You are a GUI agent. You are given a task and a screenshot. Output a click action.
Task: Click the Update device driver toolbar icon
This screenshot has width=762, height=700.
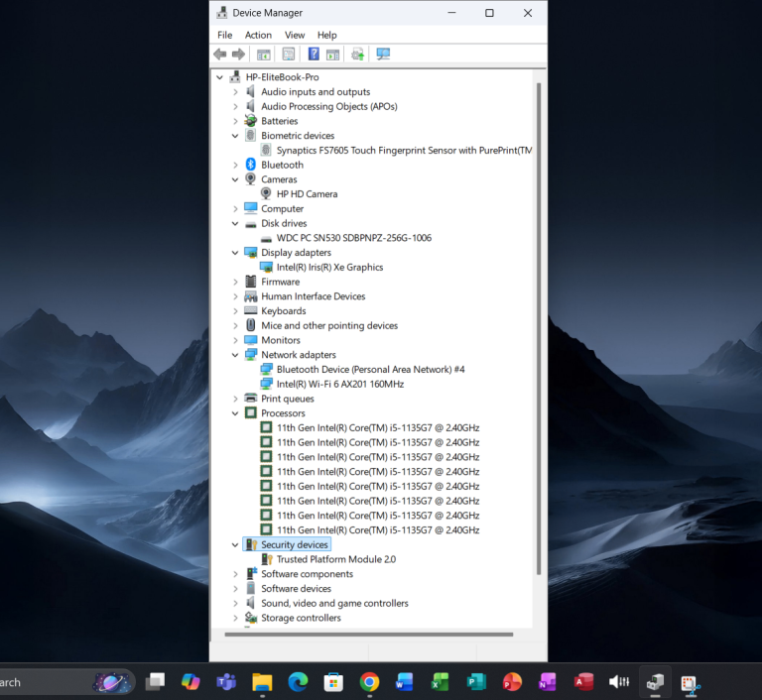click(x=357, y=55)
